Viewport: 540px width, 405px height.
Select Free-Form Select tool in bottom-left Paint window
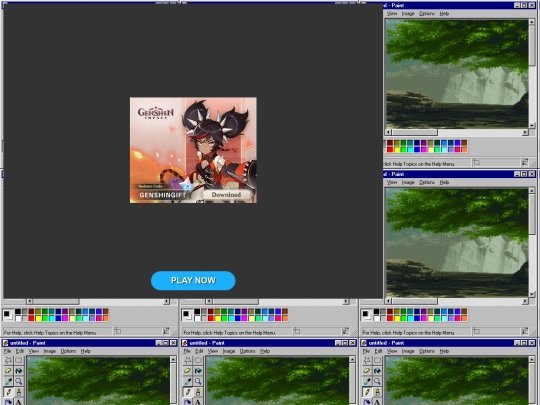pyautogui.click(x=8, y=360)
